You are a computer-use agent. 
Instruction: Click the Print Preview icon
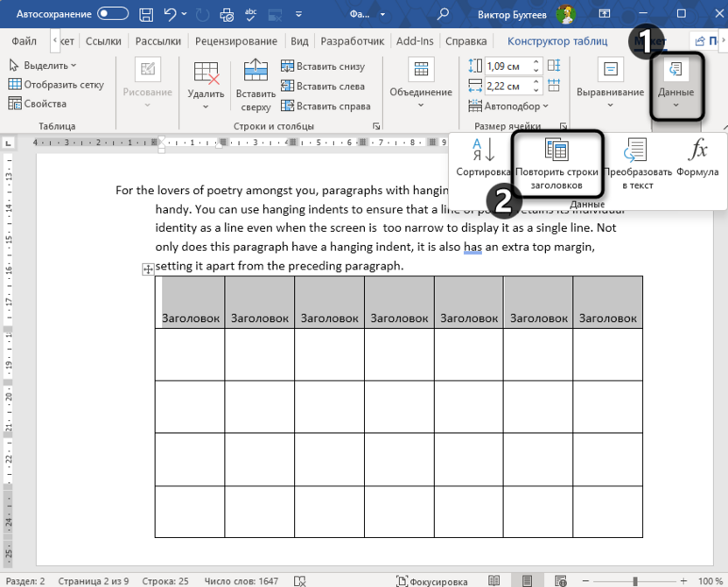click(227, 15)
